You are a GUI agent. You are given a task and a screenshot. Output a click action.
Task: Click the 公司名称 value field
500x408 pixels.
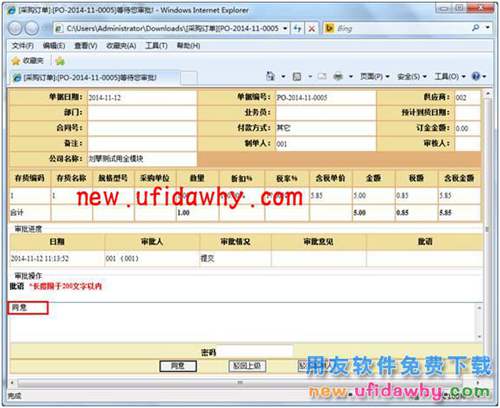pos(142,159)
